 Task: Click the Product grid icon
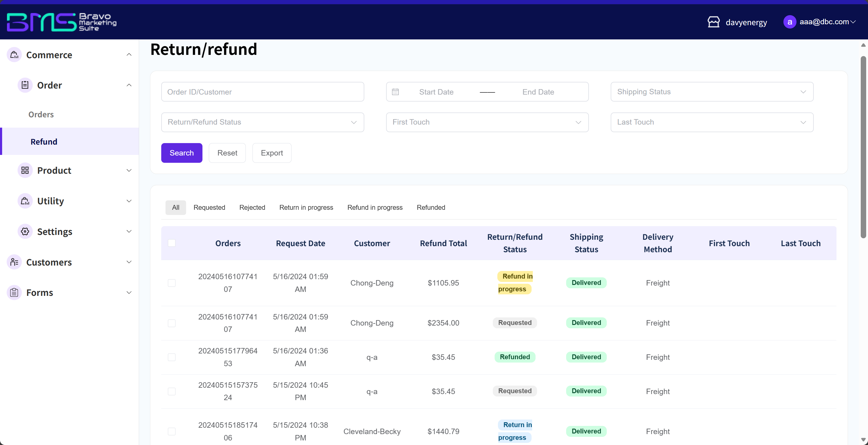point(25,170)
